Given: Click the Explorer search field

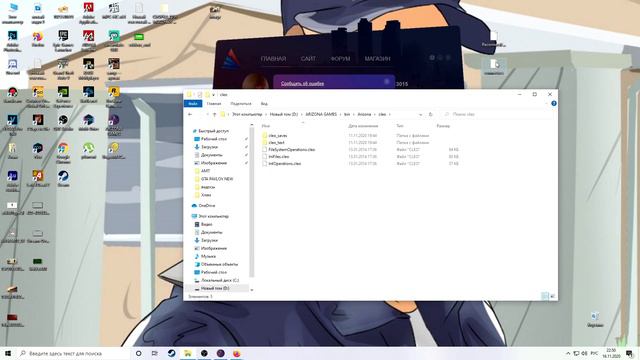Looking at the screenshot, I should click(499, 114).
